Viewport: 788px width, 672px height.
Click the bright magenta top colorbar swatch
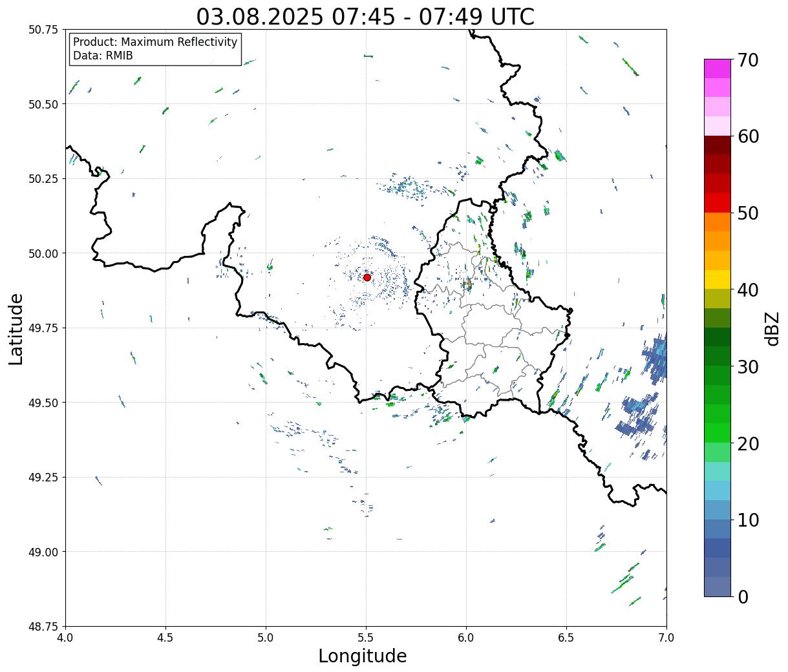click(x=718, y=68)
